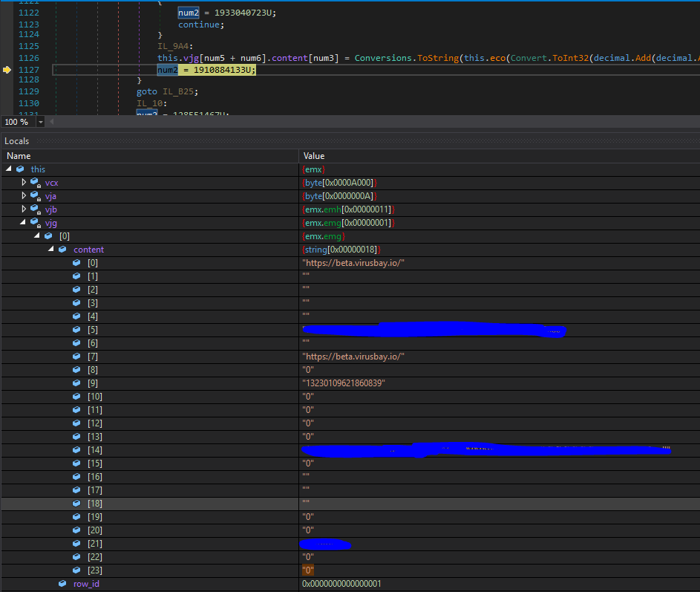This screenshot has width=700, height=592.
Task: Collapse the vjg node
Action: (24, 223)
